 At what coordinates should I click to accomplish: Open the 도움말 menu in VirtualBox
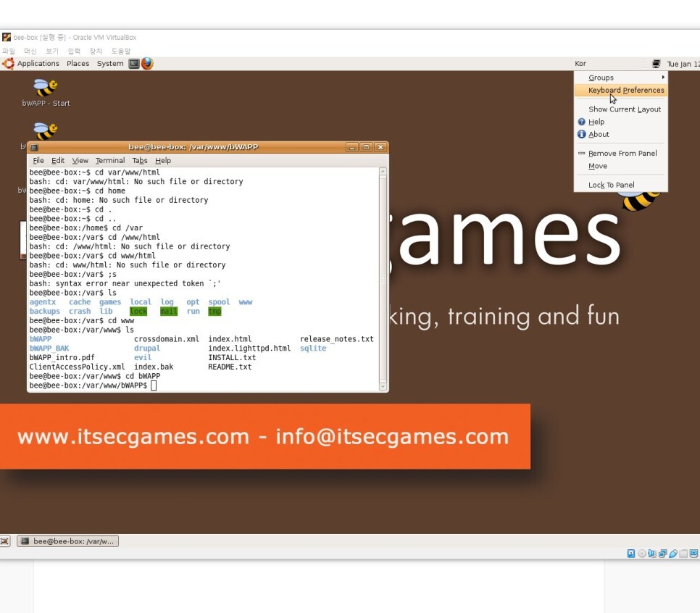tap(121, 51)
